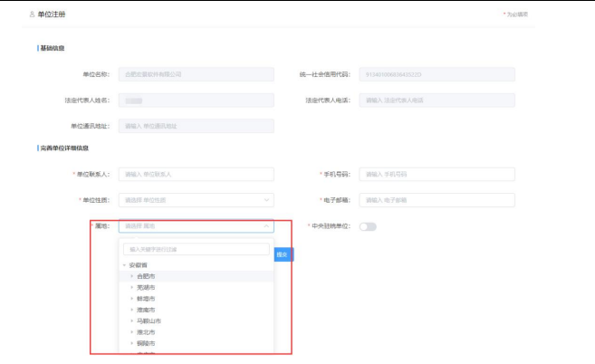Image resolution: width=595 pixels, height=364 pixels.
Task: Expand the 芜湖市 node arrow
Action: [131, 287]
